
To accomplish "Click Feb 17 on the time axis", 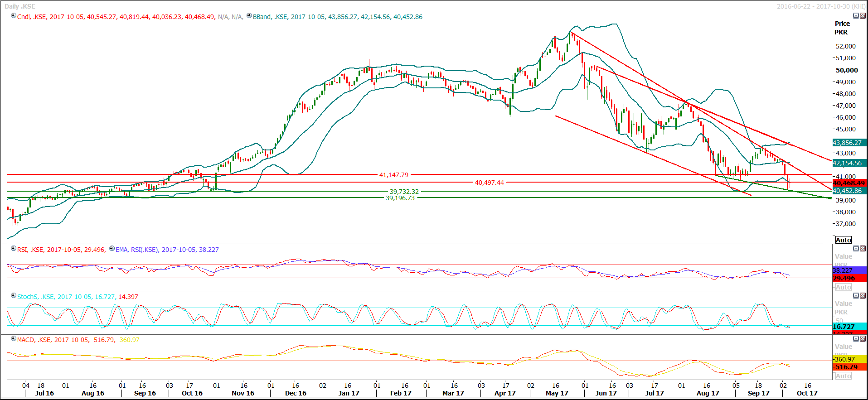I will [401, 393].
